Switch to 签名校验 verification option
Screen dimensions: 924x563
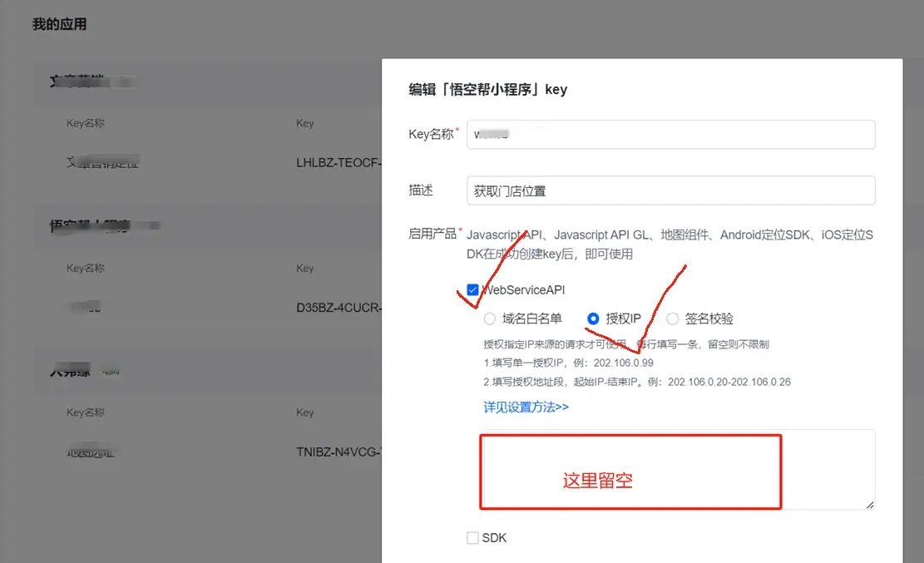point(673,319)
